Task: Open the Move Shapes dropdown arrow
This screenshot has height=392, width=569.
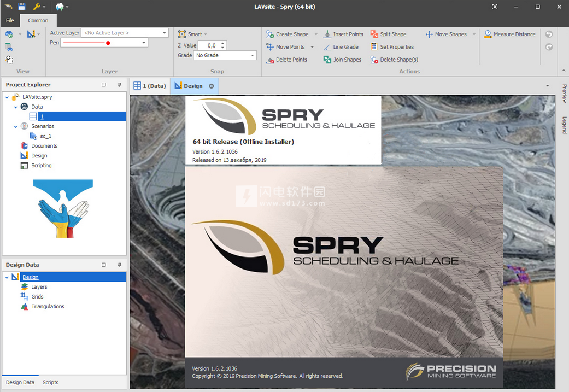Action: pos(474,34)
